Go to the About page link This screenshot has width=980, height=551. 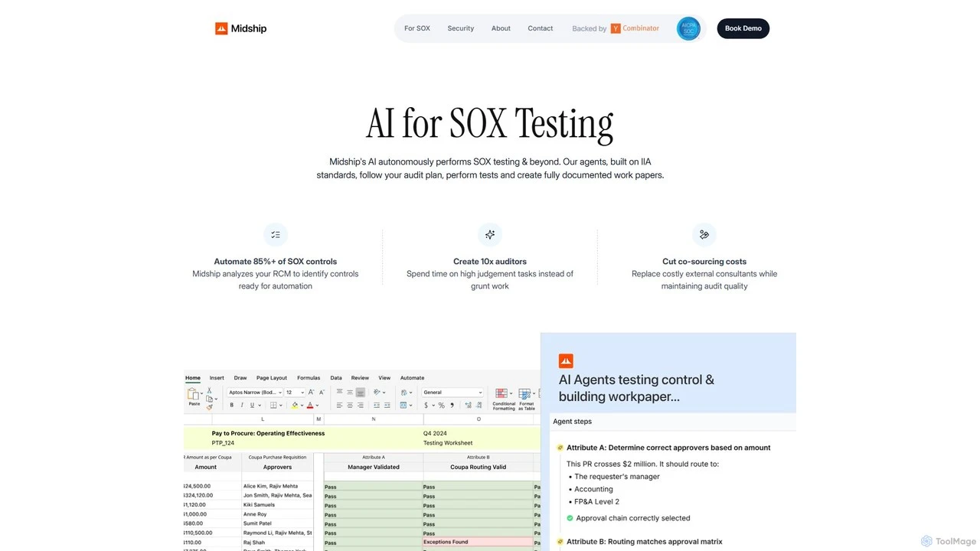(501, 28)
